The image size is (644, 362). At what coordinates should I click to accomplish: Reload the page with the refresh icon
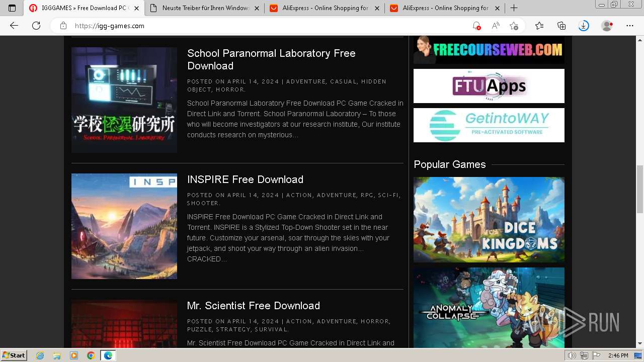click(x=36, y=26)
